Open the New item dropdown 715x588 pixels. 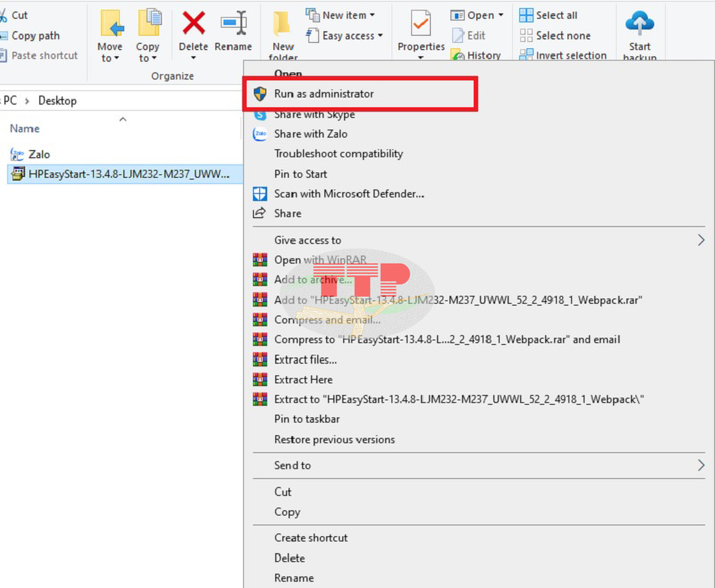(341, 15)
